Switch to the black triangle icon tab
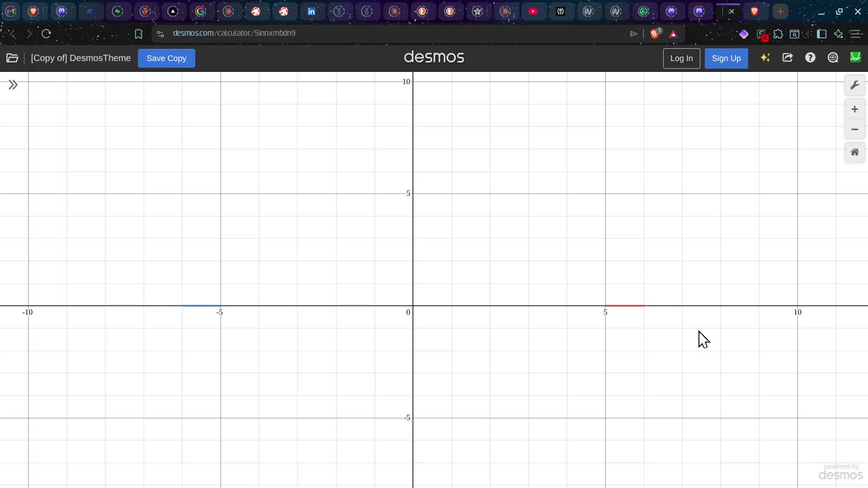 173,11
